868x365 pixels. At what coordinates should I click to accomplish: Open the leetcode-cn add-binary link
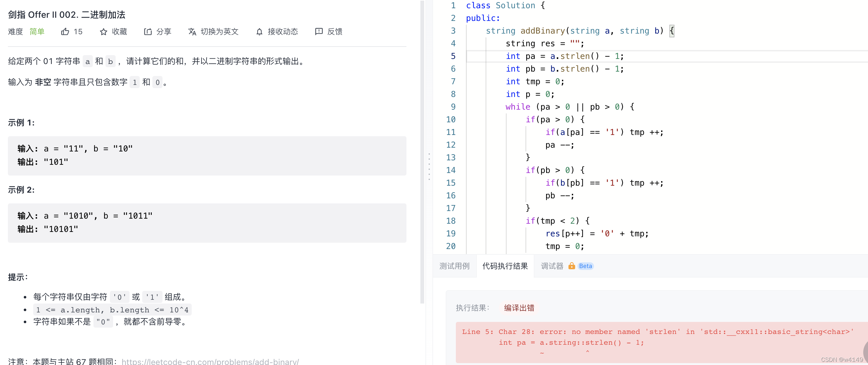click(x=210, y=361)
